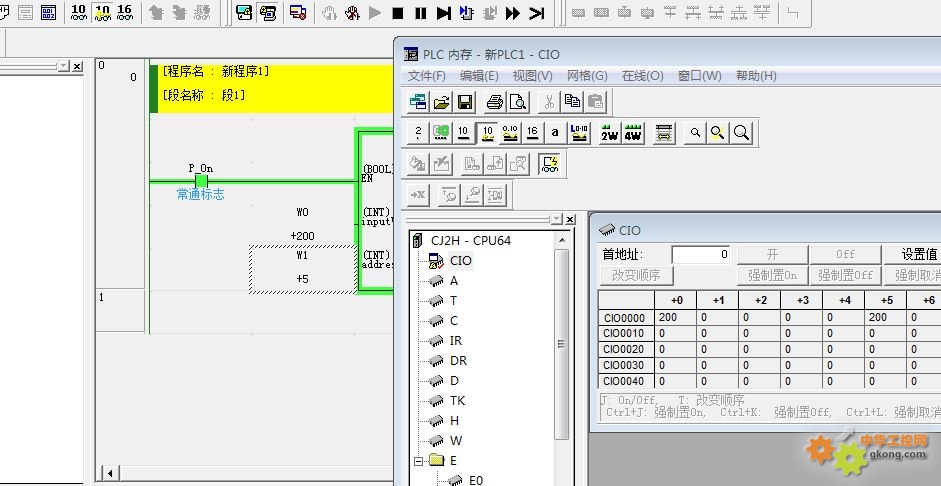Click the 开 button

(772, 254)
